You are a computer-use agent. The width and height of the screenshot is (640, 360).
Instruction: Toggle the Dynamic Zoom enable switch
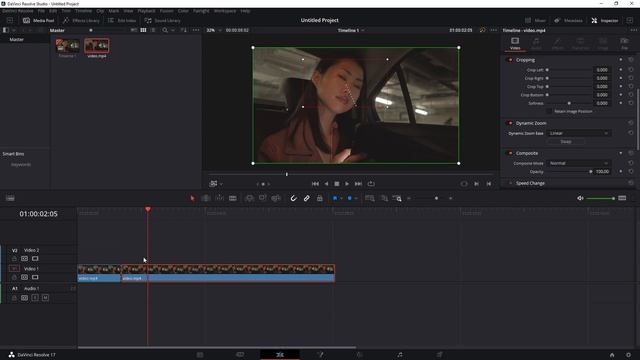(509, 123)
